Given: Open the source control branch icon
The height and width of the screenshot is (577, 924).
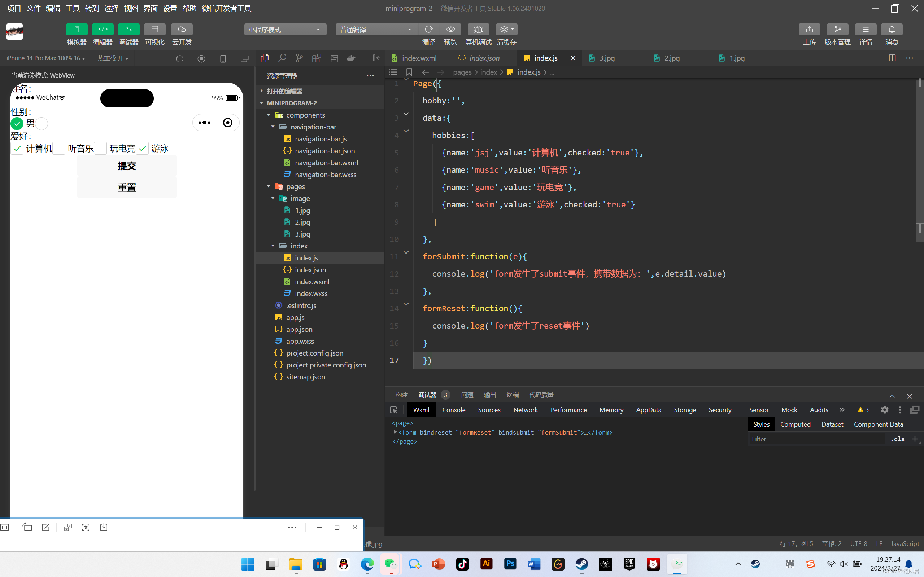Looking at the screenshot, I should tap(299, 58).
